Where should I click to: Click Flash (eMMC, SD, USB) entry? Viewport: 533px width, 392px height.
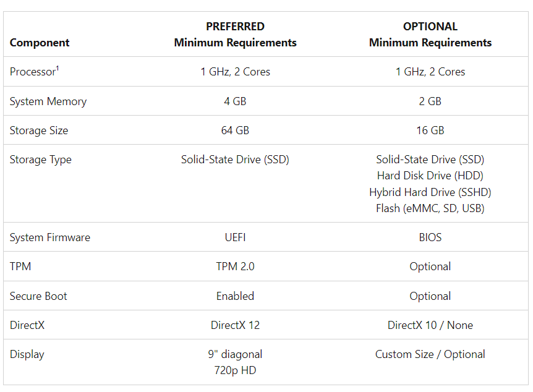[x=430, y=208]
